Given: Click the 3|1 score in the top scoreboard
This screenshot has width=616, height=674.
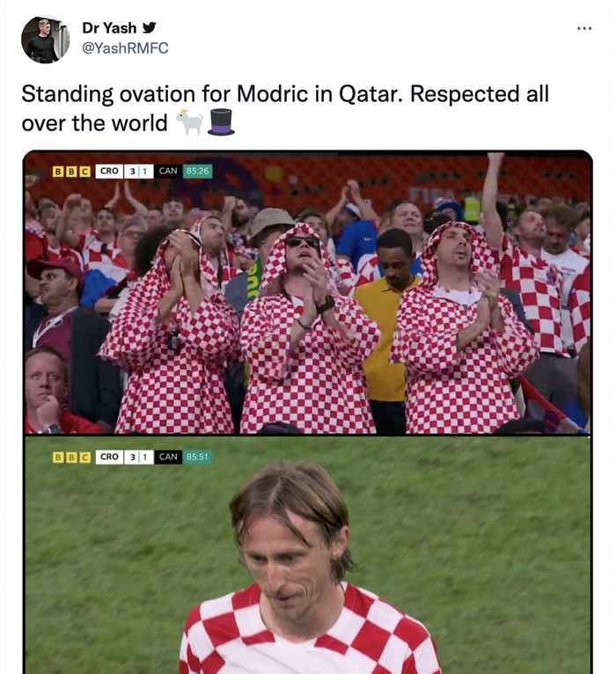Looking at the screenshot, I should click(138, 171).
